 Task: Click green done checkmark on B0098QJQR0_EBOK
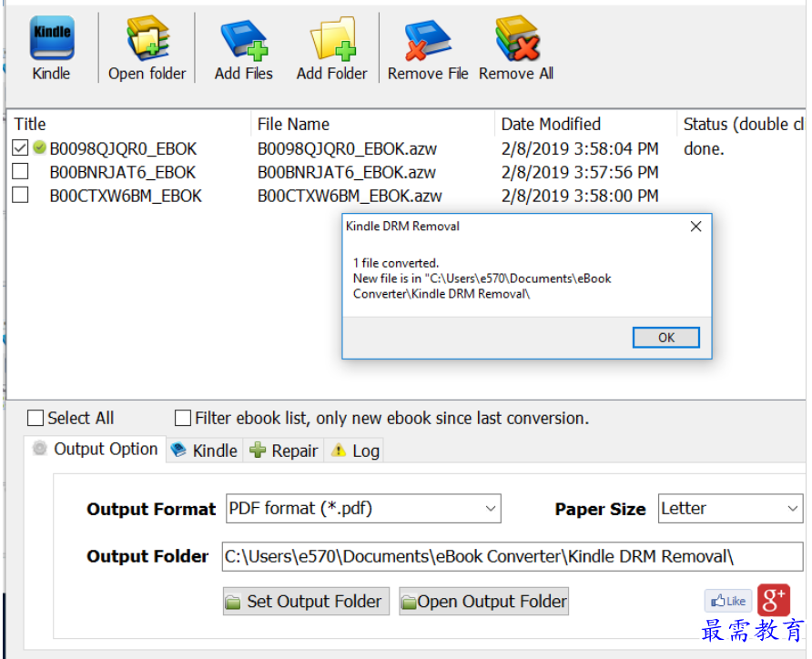39,147
